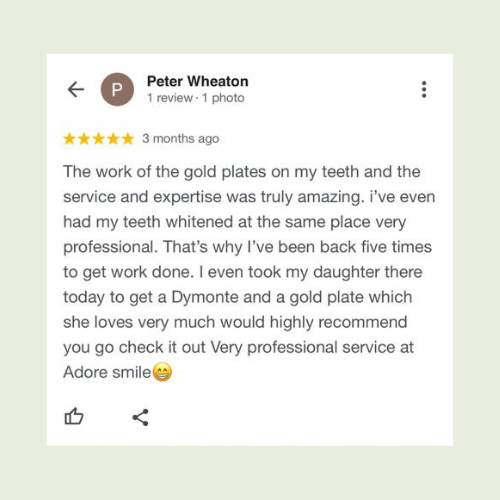
Task: Open Peter Wheaton's profile name
Action: tap(198, 81)
